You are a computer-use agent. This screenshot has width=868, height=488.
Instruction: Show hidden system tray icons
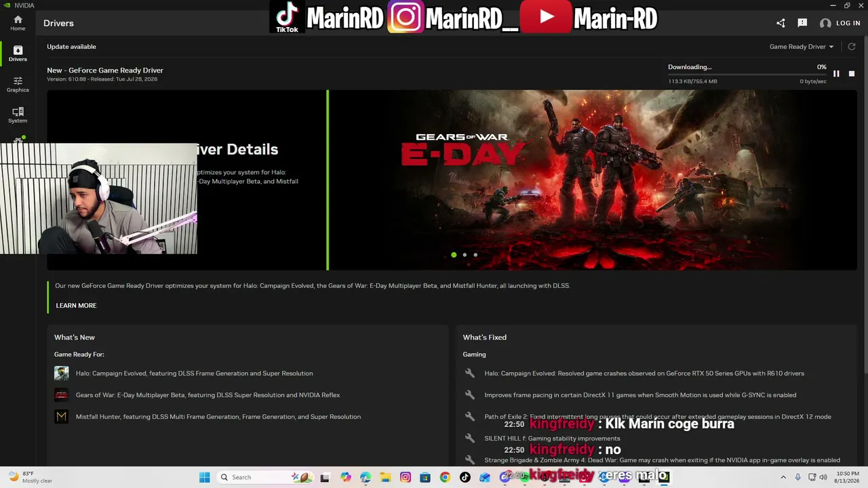[783, 477]
